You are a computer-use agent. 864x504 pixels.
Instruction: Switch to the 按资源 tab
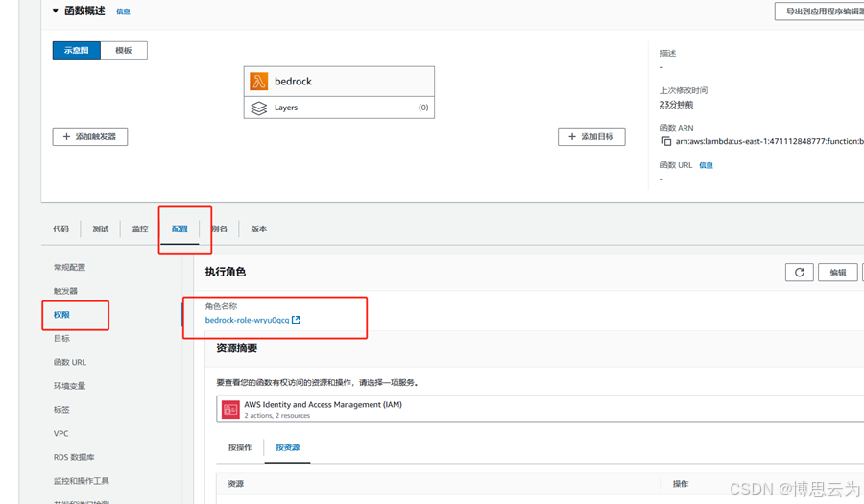[288, 447]
